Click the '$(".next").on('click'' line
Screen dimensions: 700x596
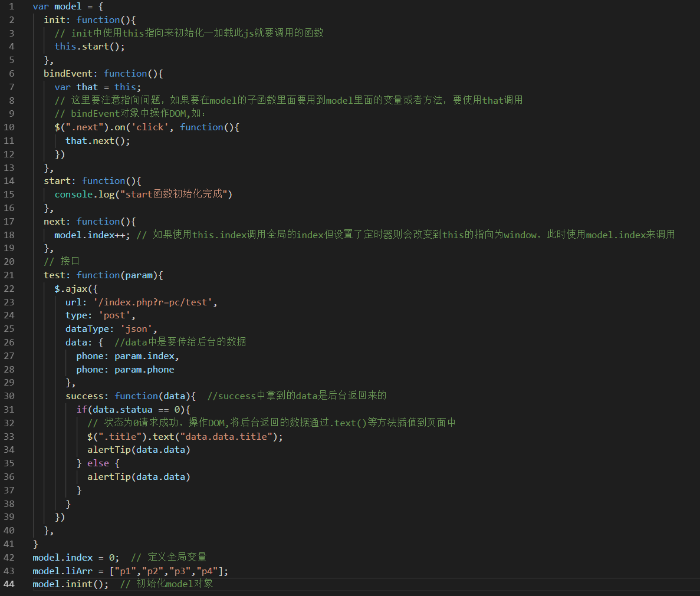(x=147, y=127)
